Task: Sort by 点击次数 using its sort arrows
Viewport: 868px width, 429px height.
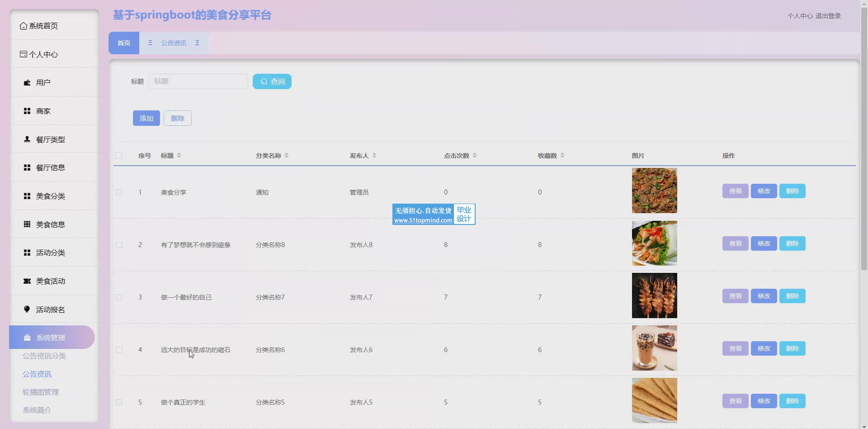Action: [x=475, y=156]
